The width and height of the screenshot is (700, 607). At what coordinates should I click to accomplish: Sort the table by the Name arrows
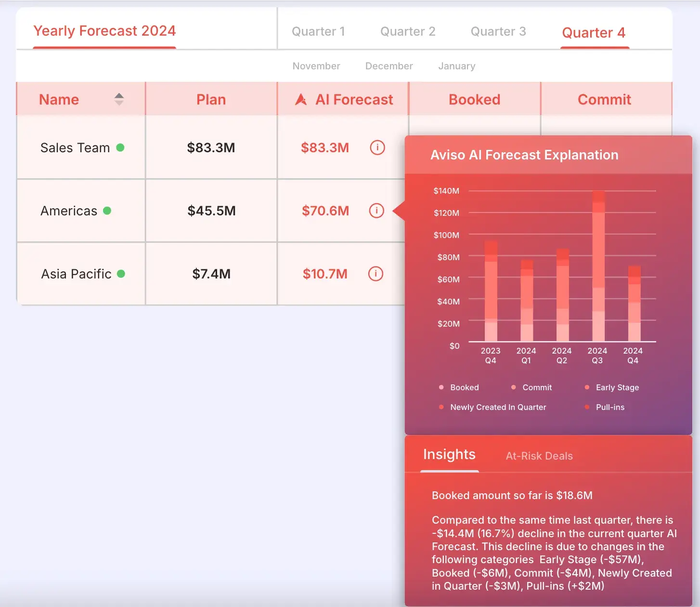(119, 99)
